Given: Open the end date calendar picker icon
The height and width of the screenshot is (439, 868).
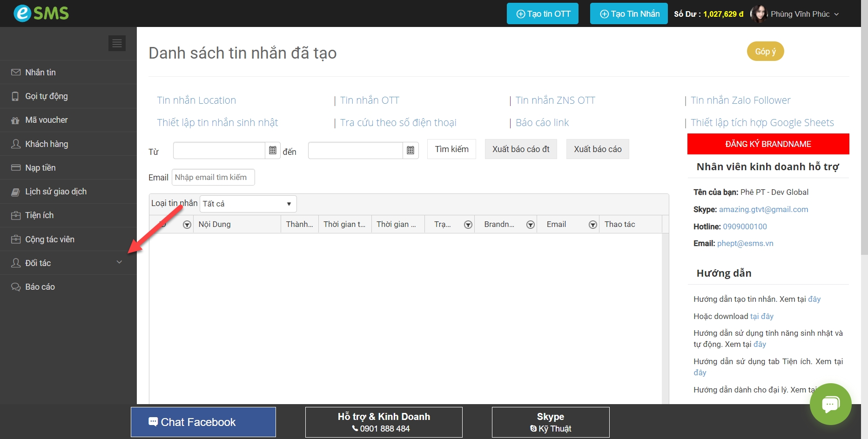Looking at the screenshot, I should [410, 150].
